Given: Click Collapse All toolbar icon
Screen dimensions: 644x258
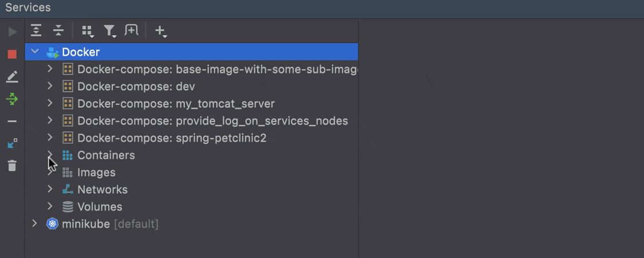Looking at the screenshot, I should pos(58,30).
